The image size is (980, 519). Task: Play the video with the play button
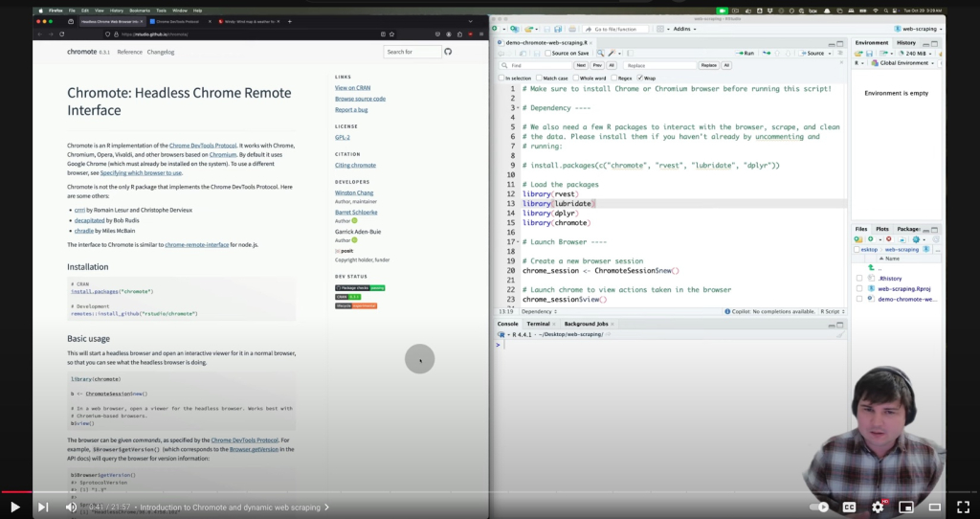[x=15, y=508]
